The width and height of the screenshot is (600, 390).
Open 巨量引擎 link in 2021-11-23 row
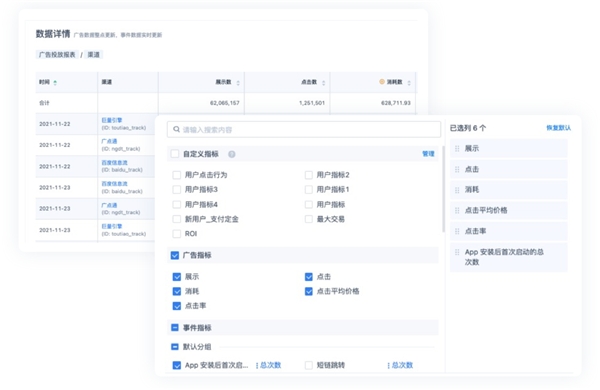pyautogui.click(x=112, y=226)
